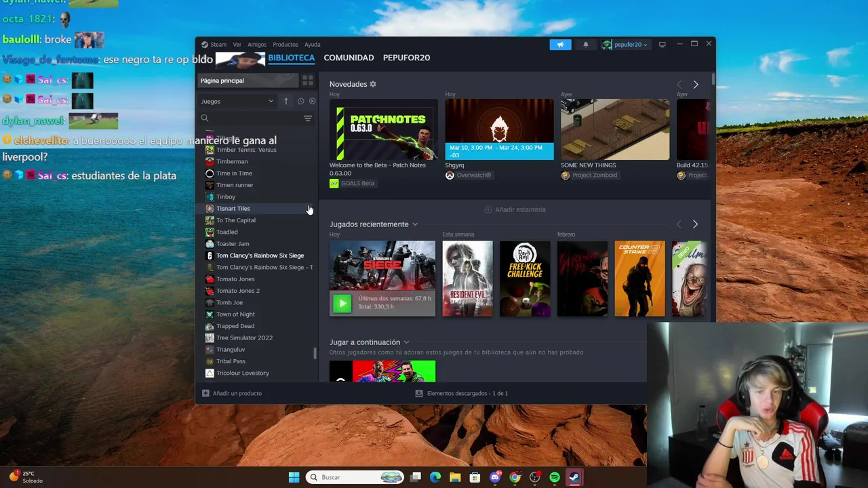Open the Ver menu
868x488 pixels.
[x=237, y=45]
